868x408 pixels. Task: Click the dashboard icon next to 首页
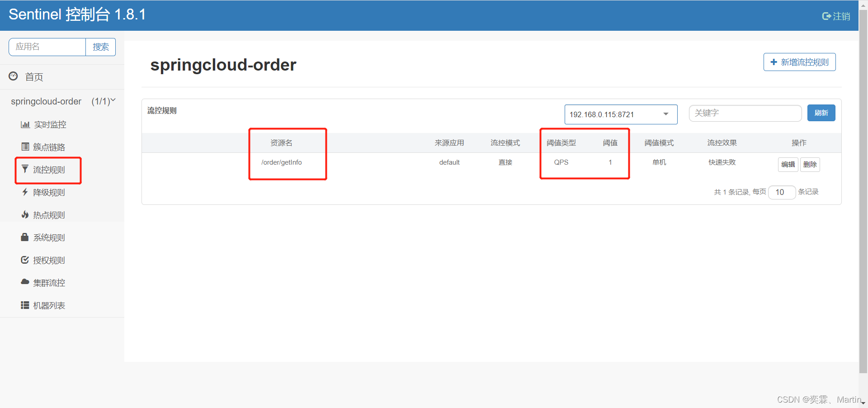point(14,76)
